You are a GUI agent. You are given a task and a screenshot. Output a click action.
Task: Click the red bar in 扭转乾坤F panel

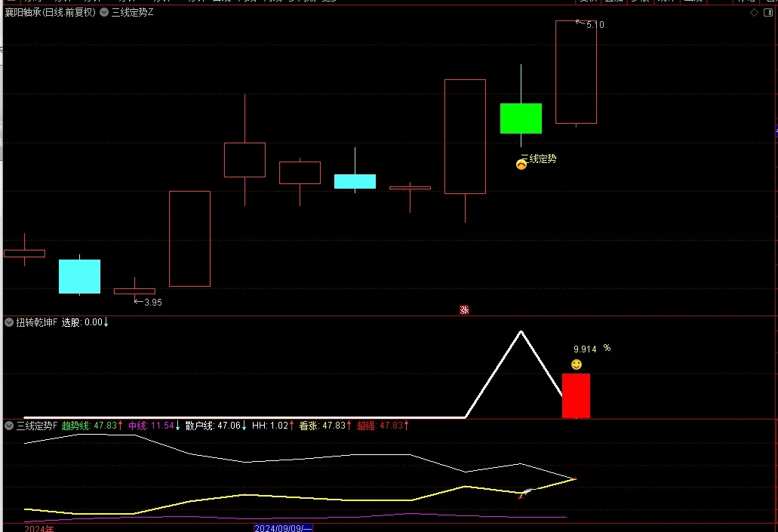pyautogui.click(x=576, y=395)
